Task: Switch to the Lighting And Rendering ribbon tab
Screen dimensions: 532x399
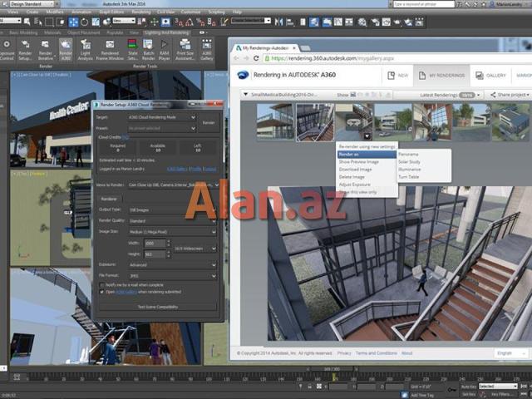Action: pyautogui.click(x=166, y=33)
